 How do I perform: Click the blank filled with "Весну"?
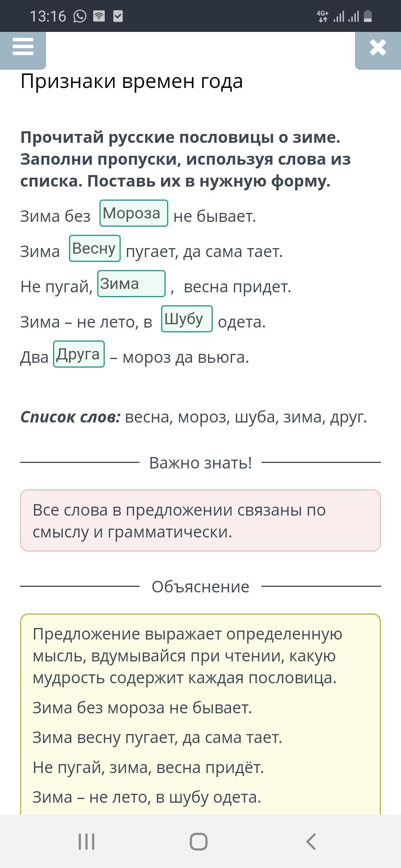[95, 249]
